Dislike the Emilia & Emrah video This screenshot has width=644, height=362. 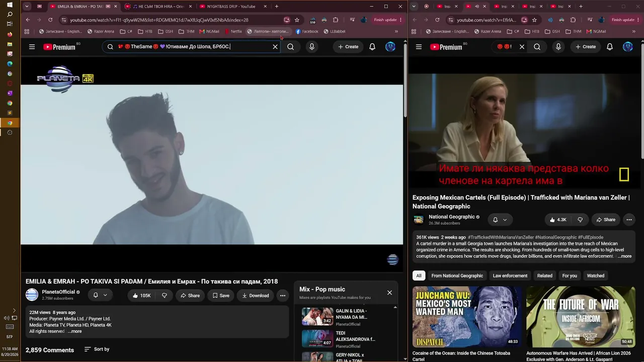click(x=164, y=296)
